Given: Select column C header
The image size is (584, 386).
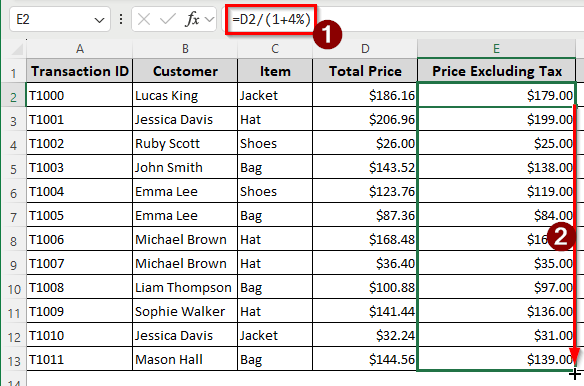Looking at the screenshot, I should pos(275,49).
